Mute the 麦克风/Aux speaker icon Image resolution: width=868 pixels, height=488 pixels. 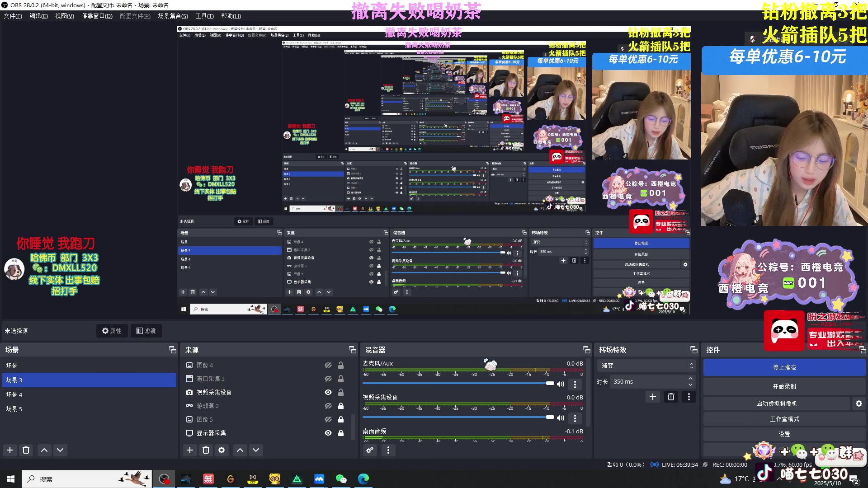pyautogui.click(x=561, y=384)
